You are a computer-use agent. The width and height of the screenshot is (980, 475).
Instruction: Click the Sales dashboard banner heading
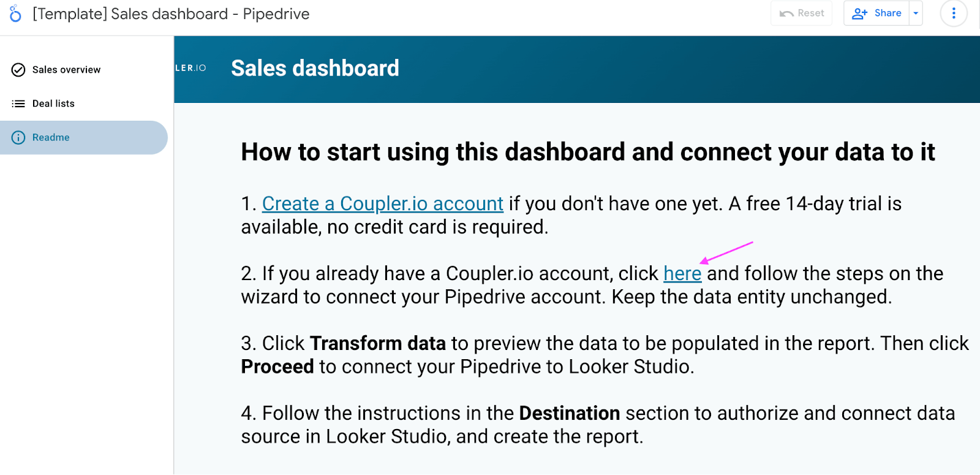click(315, 68)
